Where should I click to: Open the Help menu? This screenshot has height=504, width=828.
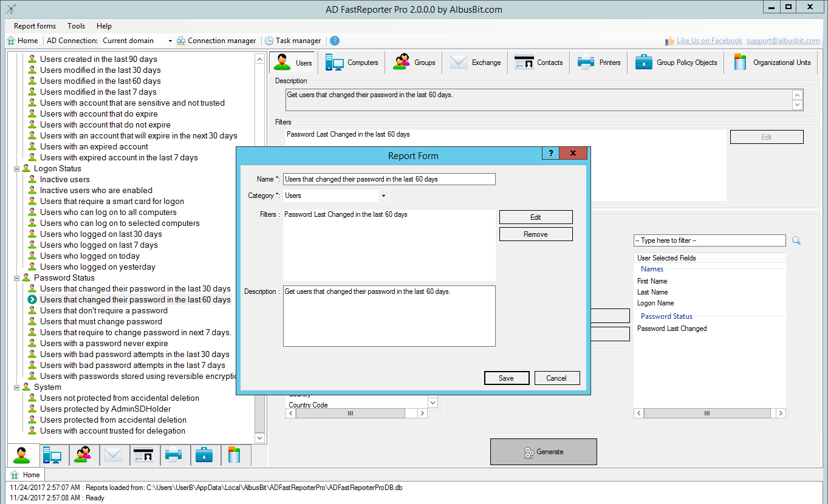click(104, 26)
